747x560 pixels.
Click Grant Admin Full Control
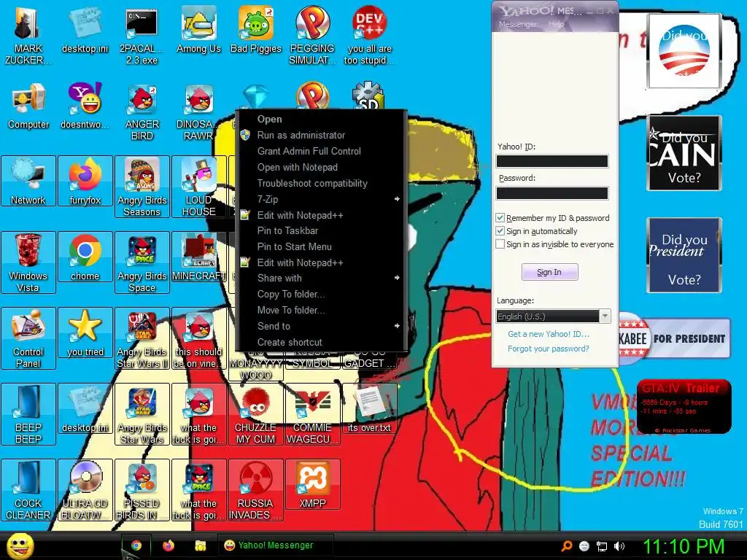click(321, 151)
